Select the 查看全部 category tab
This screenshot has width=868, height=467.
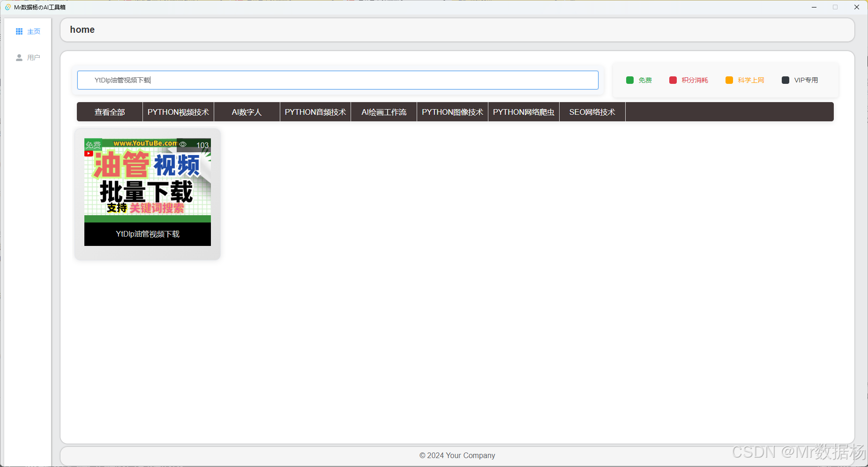click(x=110, y=112)
